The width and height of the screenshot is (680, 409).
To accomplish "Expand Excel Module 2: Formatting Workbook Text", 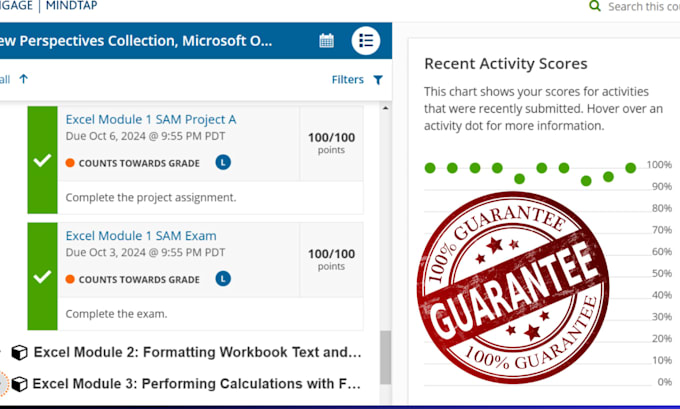I will click(197, 352).
